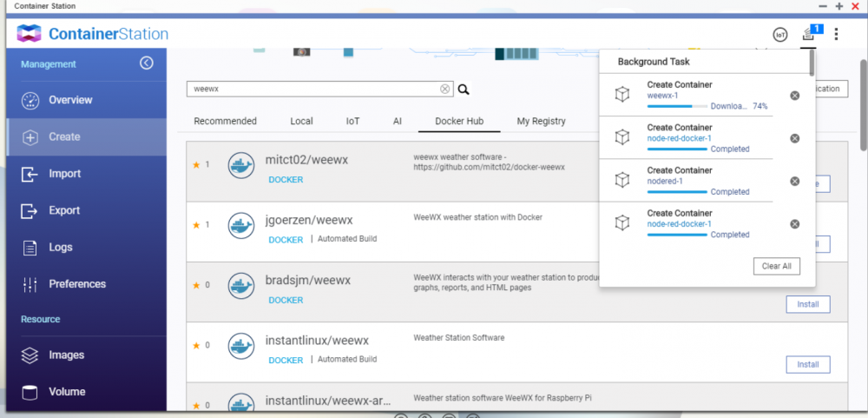Open Volume under Resource

pyautogui.click(x=86, y=392)
